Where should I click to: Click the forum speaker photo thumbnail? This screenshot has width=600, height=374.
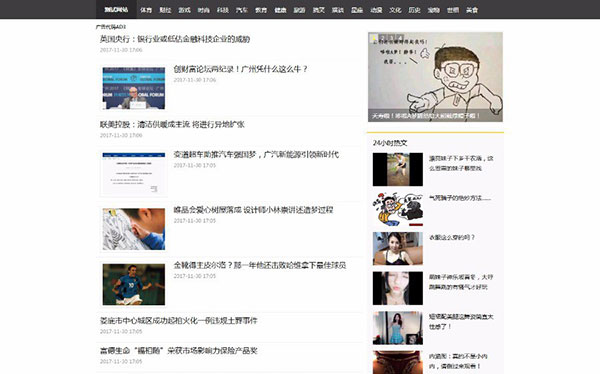[x=134, y=88]
